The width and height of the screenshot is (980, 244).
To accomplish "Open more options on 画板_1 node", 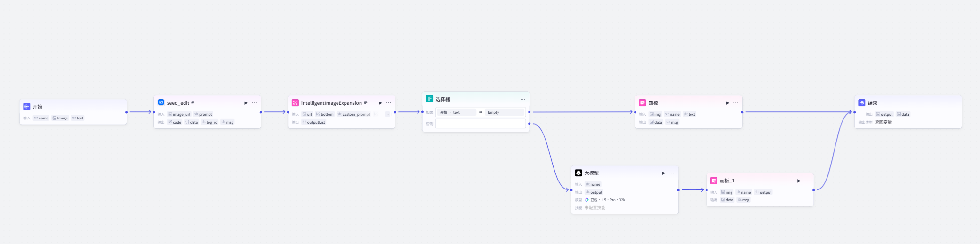I will (807, 181).
